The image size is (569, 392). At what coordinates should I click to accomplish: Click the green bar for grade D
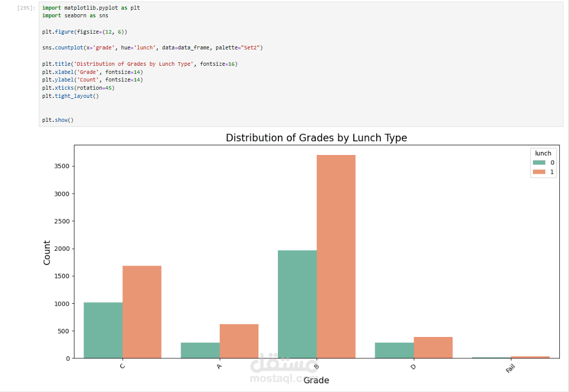pyautogui.click(x=394, y=350)
